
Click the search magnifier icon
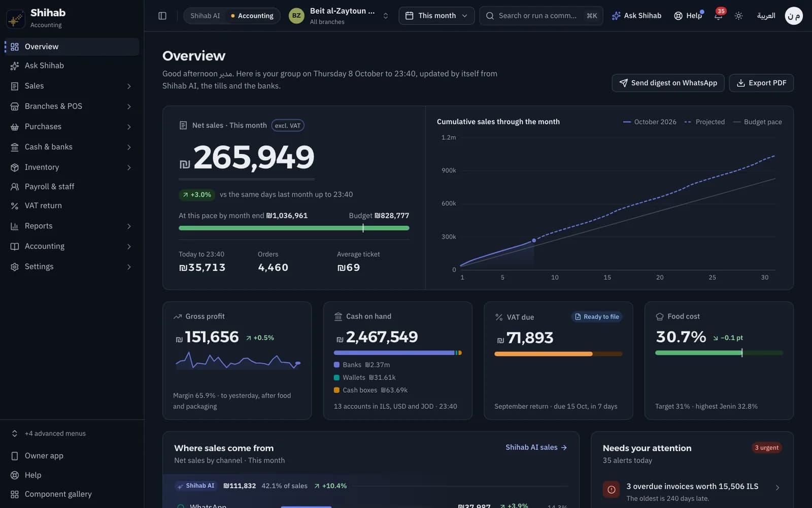(490, 16)
